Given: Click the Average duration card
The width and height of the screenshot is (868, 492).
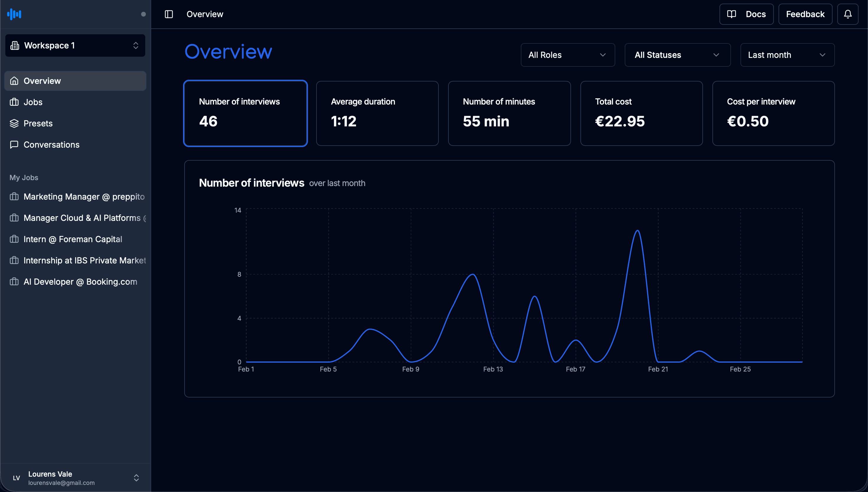Looking at the screenshot, I should coord(377,113).
